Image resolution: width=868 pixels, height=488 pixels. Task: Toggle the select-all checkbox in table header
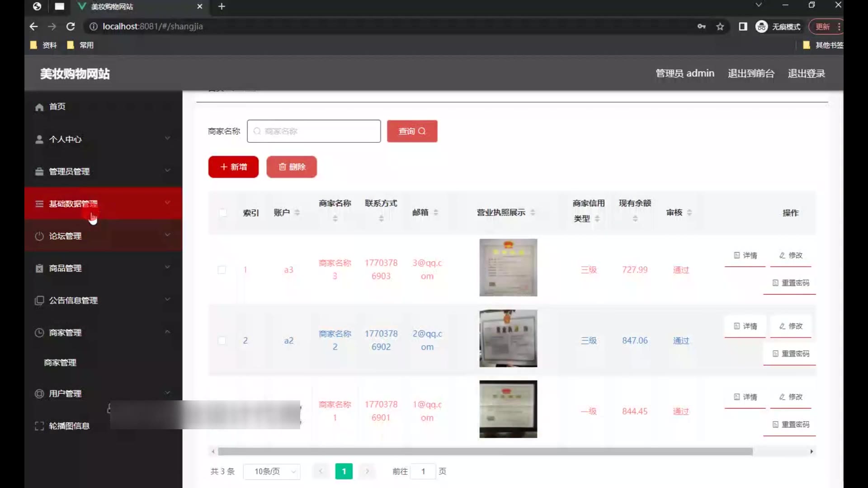click(222, 213)
